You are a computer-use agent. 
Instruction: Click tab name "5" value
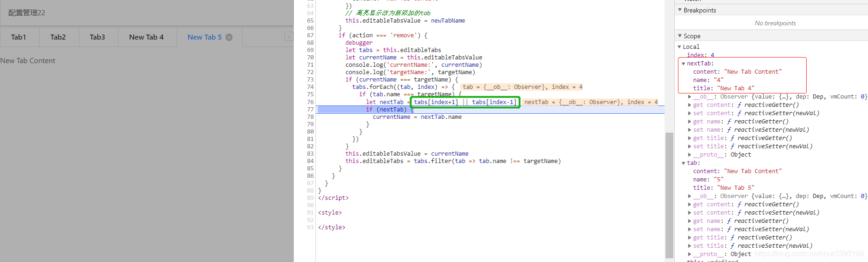(719, 180)
